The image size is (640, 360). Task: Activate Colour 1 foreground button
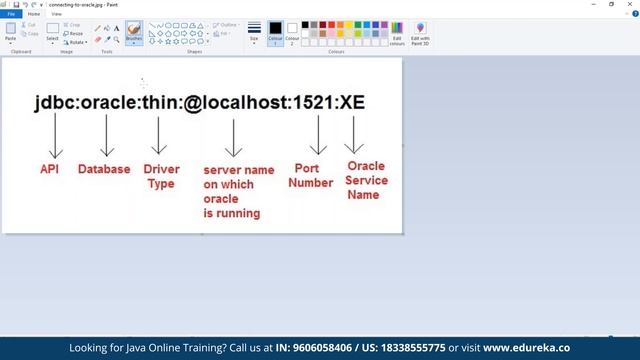click(x=275, y=33)
